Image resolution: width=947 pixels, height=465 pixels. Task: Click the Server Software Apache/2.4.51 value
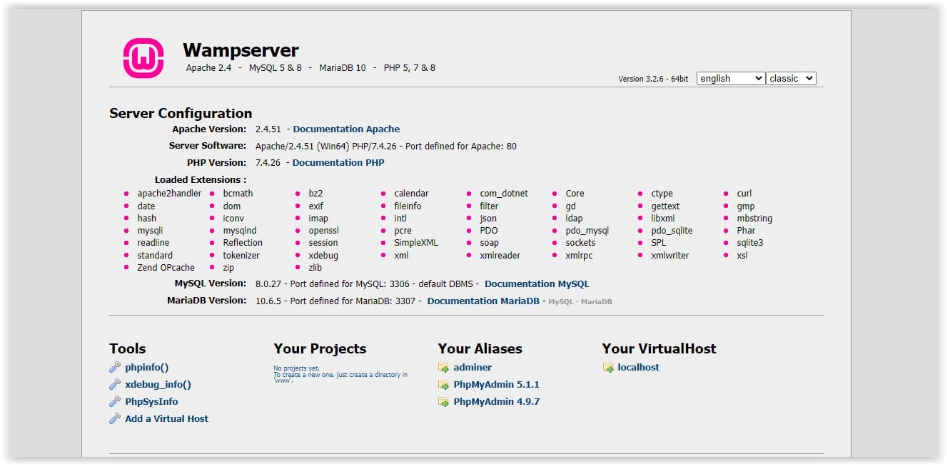click(x=386, y=146)
